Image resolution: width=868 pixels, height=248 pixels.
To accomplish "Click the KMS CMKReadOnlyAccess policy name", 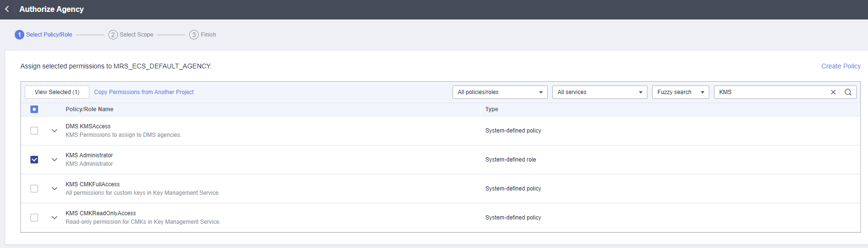I will pos(101,213).
